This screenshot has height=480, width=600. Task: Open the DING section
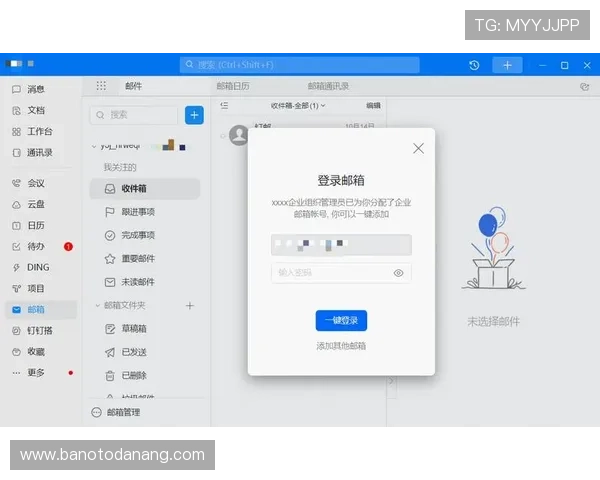pos(31,267)
